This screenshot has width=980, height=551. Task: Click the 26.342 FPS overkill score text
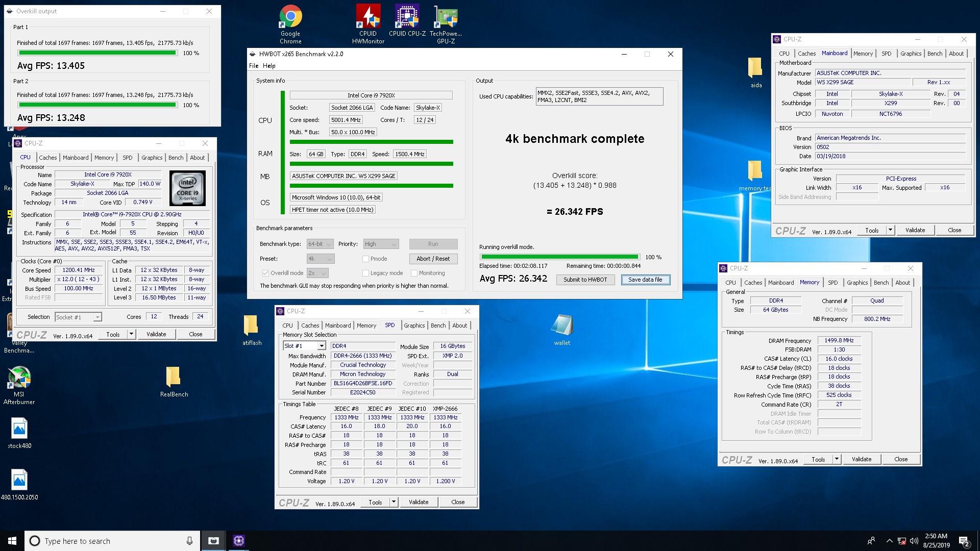575,212
